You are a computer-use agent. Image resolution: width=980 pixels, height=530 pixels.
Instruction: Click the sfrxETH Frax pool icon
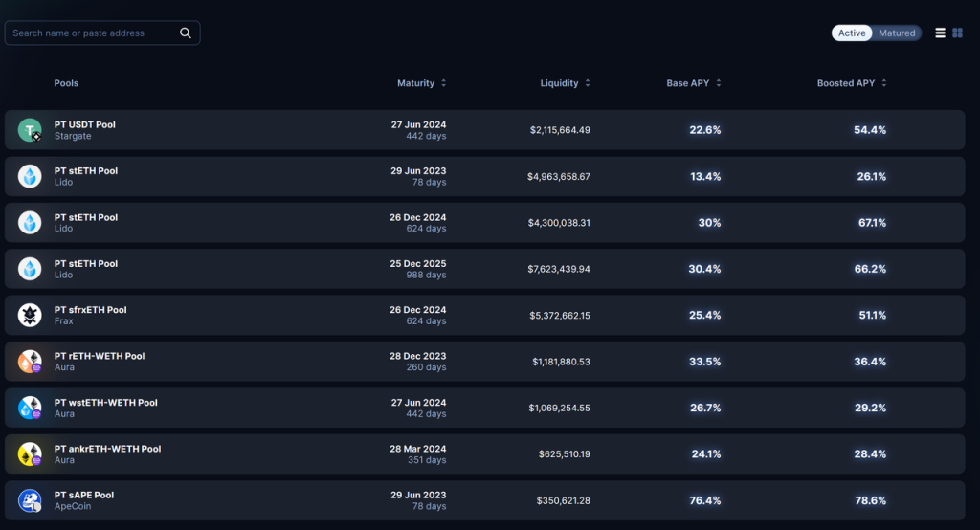click(x=31, y=315)
